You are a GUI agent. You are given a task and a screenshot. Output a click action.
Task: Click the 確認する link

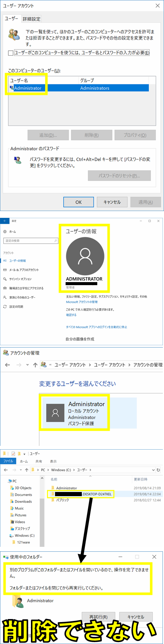point(71,315)
